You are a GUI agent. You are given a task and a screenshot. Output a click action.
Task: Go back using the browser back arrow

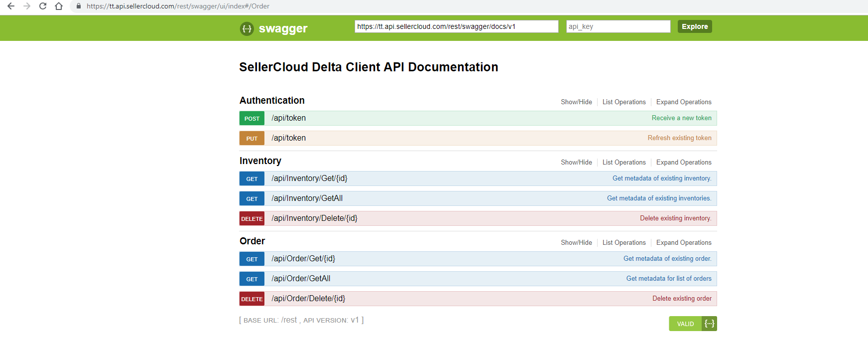[11, 6]
